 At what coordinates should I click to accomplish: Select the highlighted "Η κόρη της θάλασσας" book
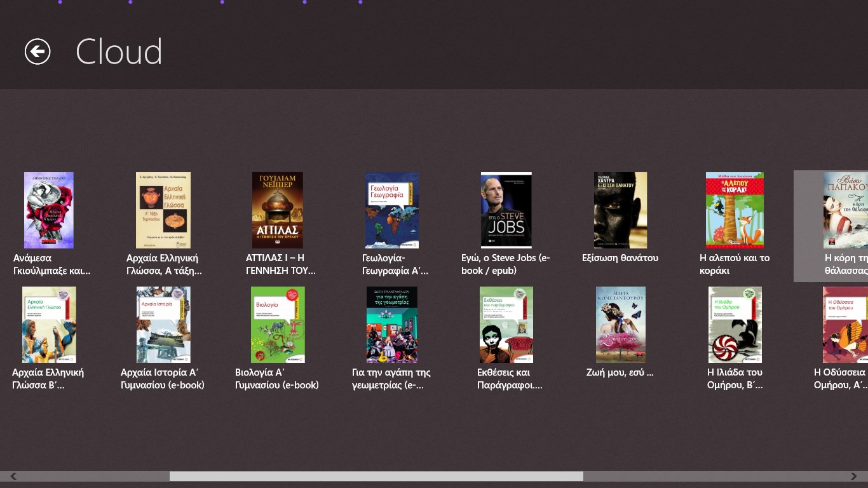[845, 210]
